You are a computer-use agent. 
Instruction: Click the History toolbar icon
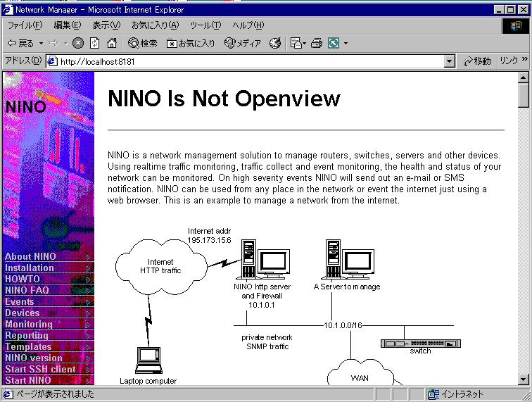coord(275,44)
